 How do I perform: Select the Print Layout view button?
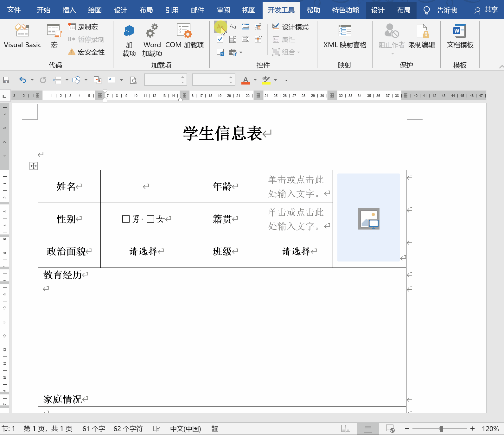click(x=368, y=429)
